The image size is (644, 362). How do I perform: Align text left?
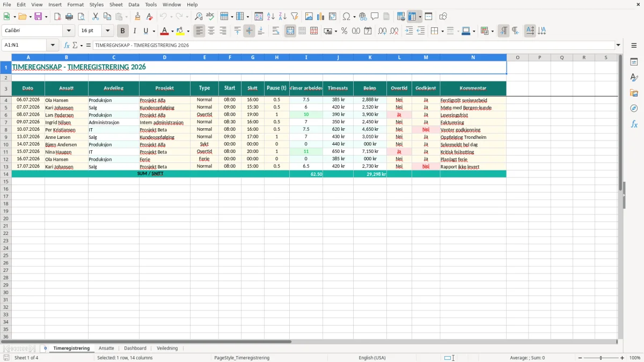click(200, 31)
